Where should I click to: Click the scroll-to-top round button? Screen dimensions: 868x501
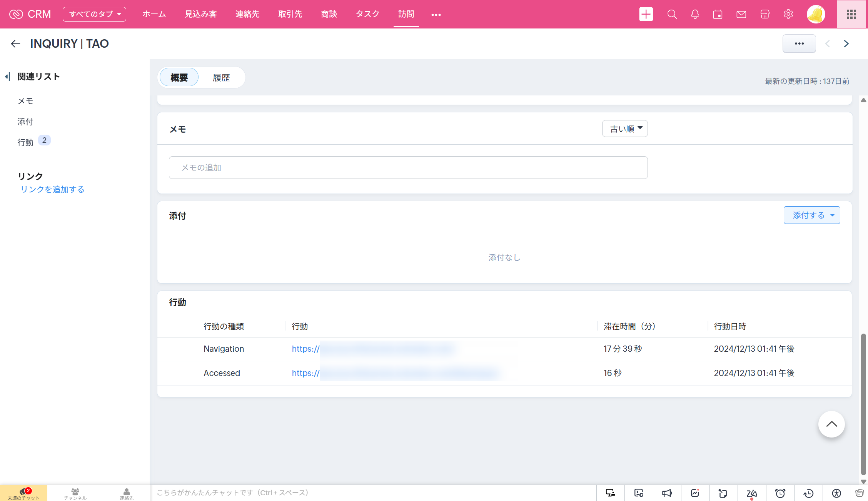tap(831, 424)
